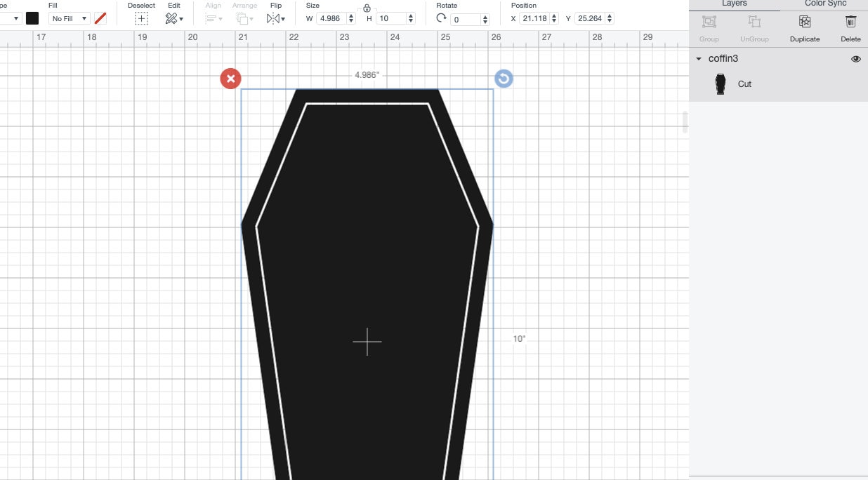Adjust the height value stepper
This screenshot has width=868, height=480.
(412, 19)
